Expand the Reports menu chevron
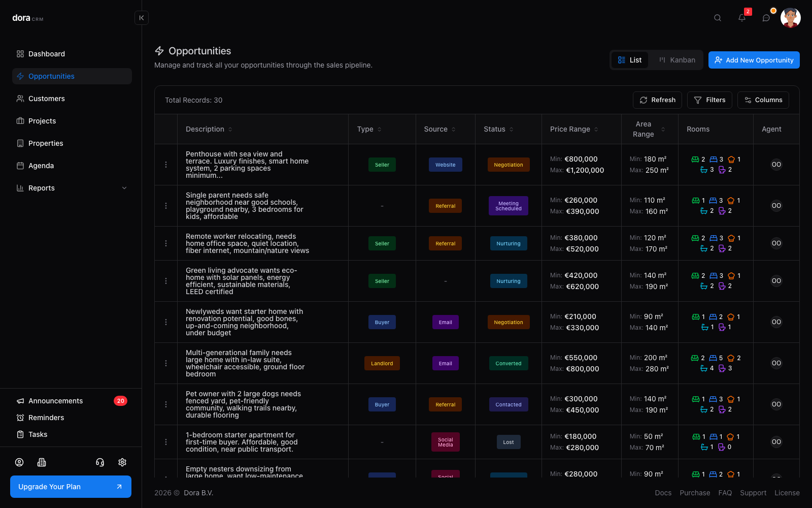 coord(124,188)
